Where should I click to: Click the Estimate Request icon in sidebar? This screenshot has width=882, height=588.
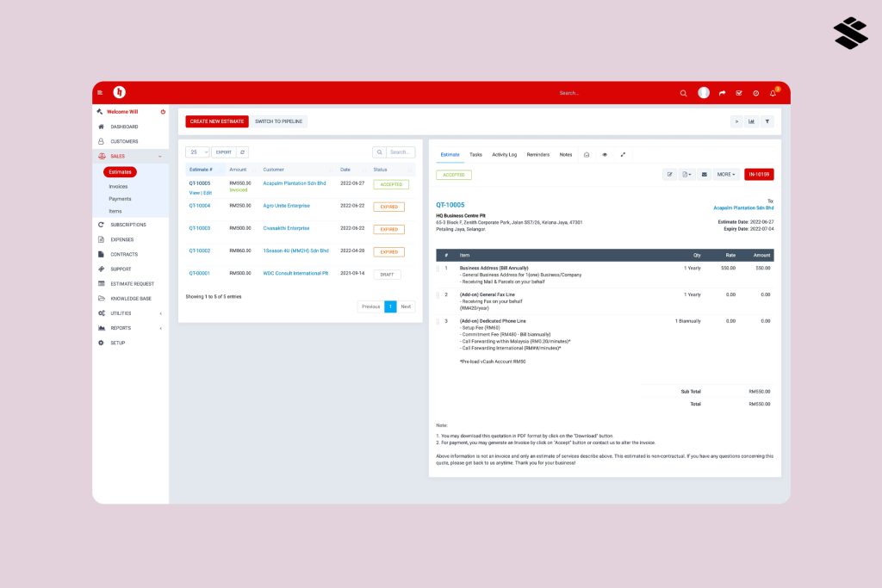pos(102,283)
